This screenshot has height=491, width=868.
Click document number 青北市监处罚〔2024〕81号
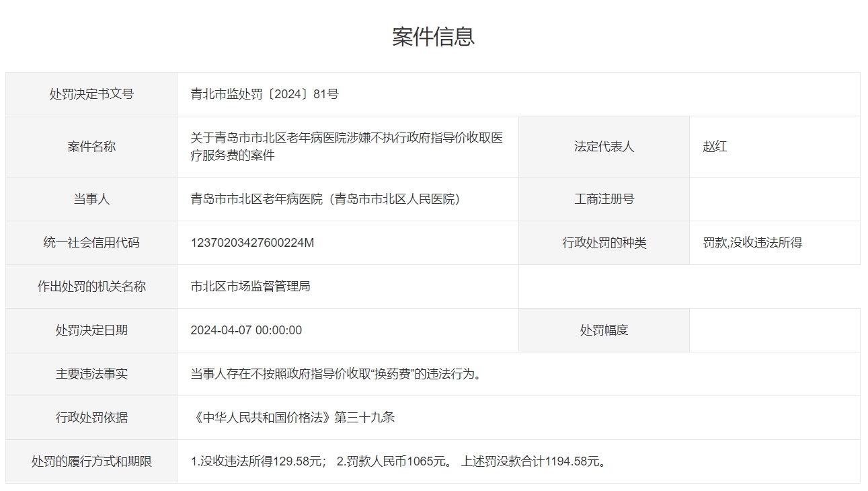tap(264, 94)
